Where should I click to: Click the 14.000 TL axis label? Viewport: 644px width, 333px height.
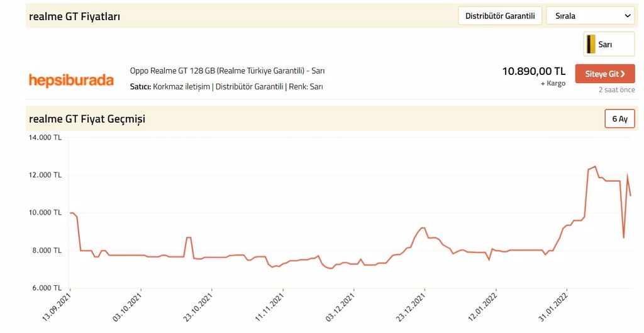[x=45, y=137]
